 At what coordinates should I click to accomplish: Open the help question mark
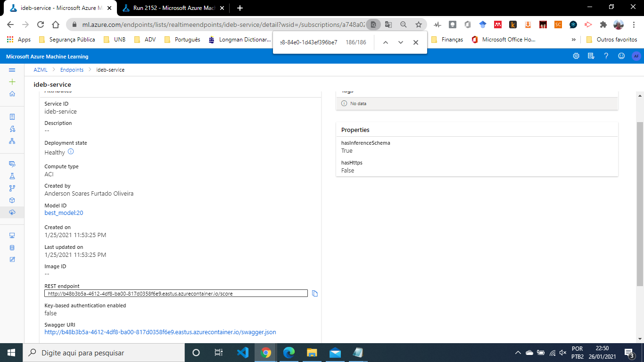pyautogui.click(x=606, y=56)
